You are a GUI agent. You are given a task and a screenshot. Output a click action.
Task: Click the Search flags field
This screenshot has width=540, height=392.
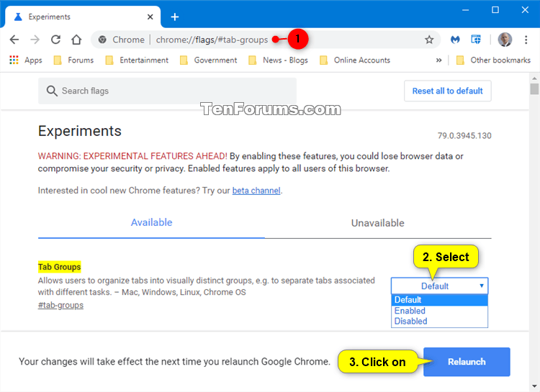click(x=167, y=91)
